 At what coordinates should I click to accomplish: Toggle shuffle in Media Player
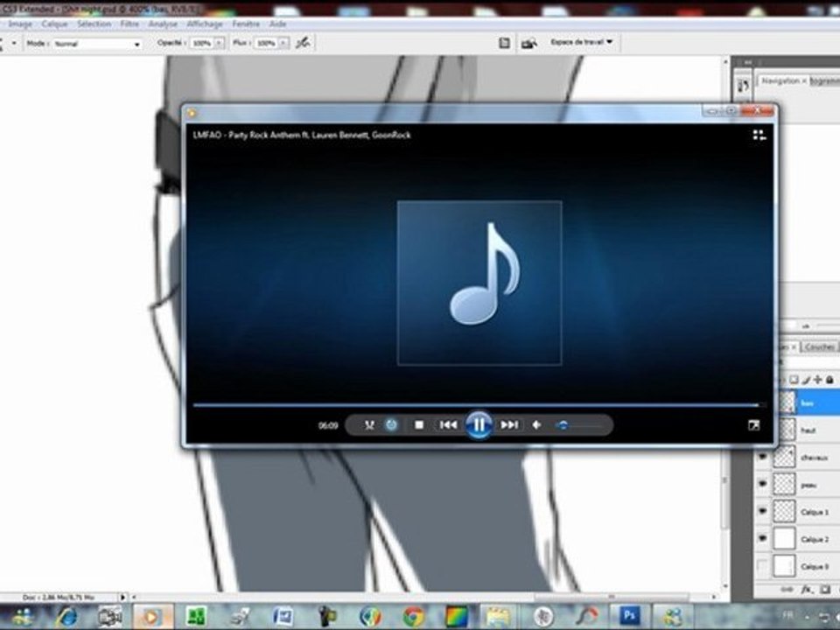coord(369,425)
